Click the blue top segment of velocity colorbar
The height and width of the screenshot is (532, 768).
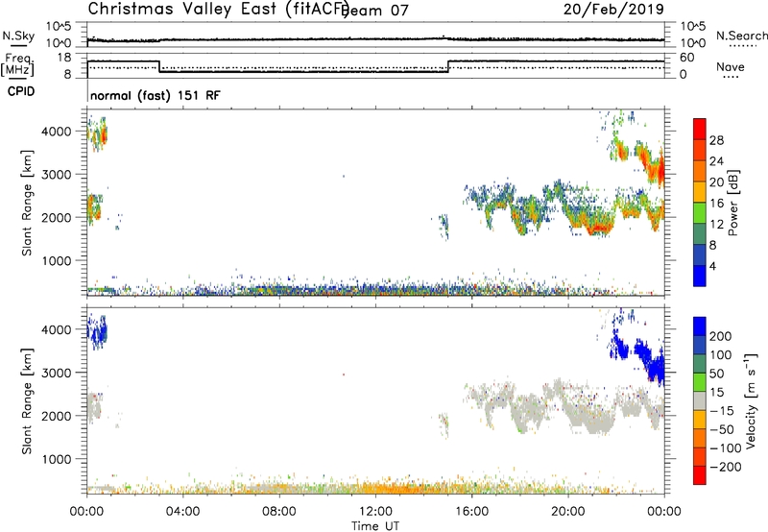point(700,326)
